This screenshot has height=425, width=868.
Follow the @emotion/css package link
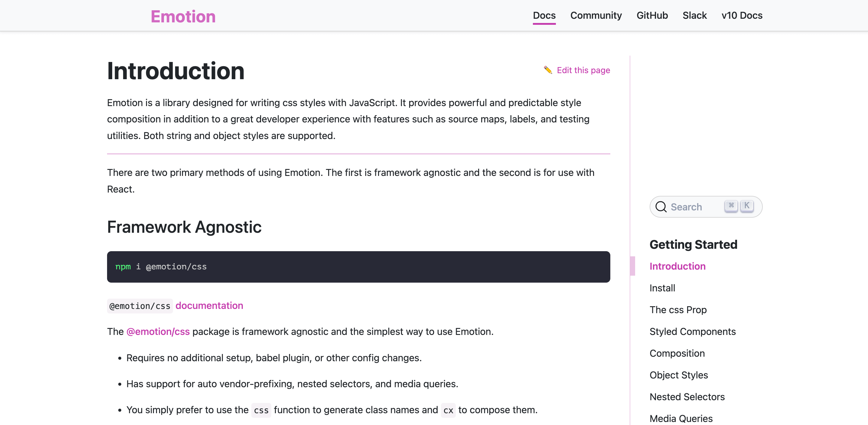tap(158, 331)
